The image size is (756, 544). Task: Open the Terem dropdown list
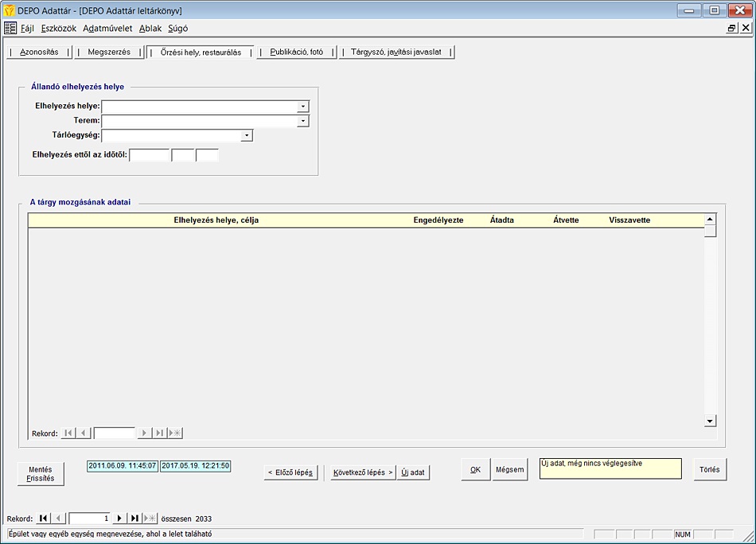(302, 121)
